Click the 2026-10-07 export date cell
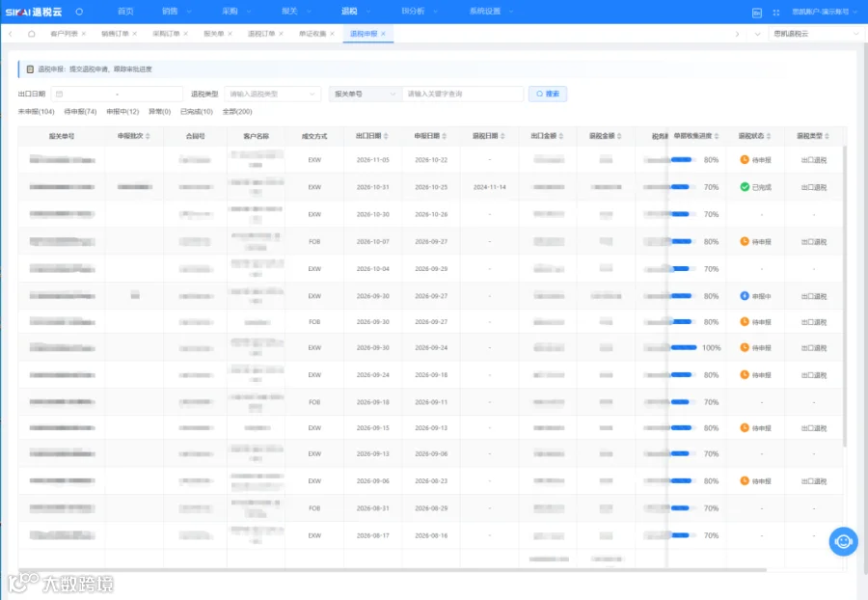Image resolution: width=868 pixels, height=600 pixels. pos(372,242)
